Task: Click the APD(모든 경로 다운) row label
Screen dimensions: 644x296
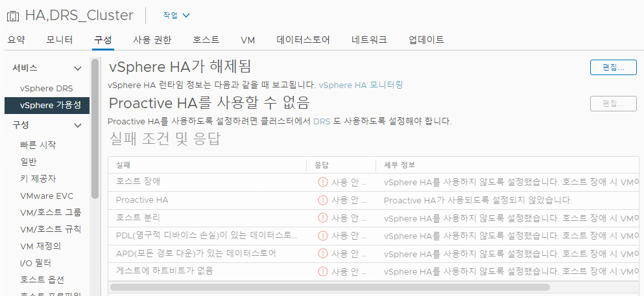Action: click(x=196, y=253)
